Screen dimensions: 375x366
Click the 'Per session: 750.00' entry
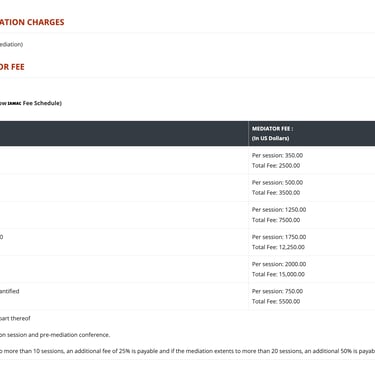[277, 291]
